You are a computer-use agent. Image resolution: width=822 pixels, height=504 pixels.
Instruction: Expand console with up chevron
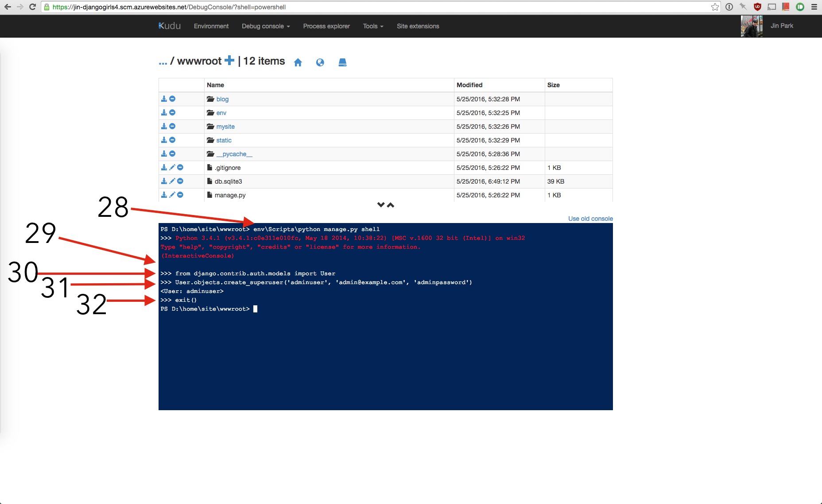click(x=391, y=205)
